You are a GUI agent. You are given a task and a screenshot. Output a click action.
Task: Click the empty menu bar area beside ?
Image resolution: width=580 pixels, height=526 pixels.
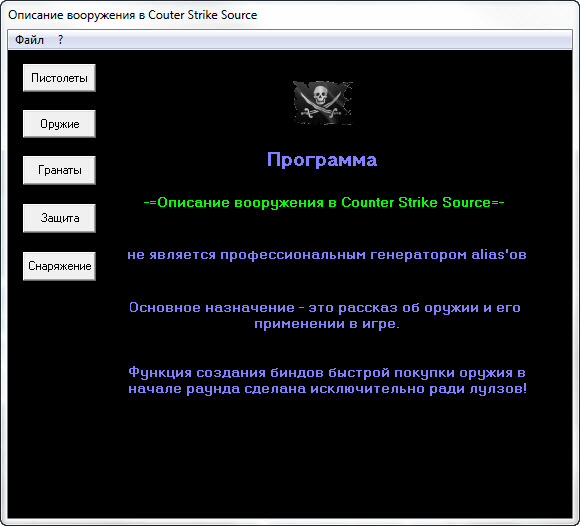[x=318, y=40]
